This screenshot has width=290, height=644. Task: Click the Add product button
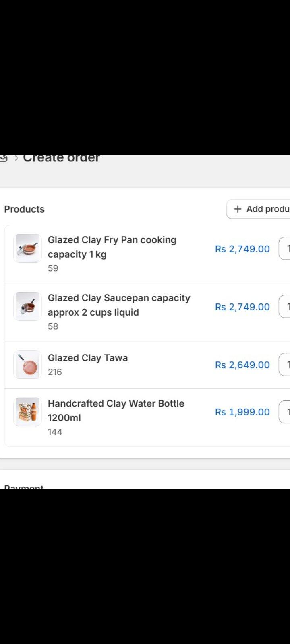click(x=258, y=209)
